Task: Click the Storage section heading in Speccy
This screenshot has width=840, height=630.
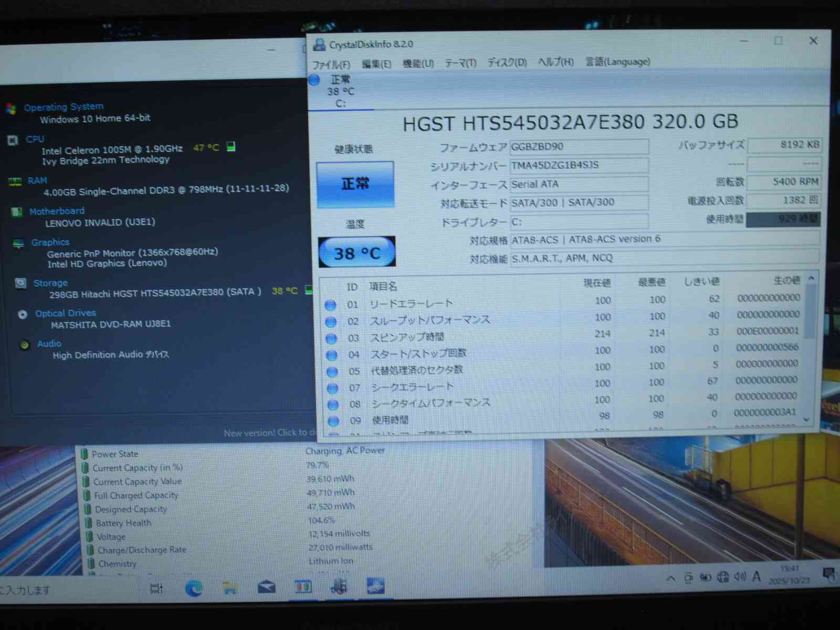Action: coord(50,283)
